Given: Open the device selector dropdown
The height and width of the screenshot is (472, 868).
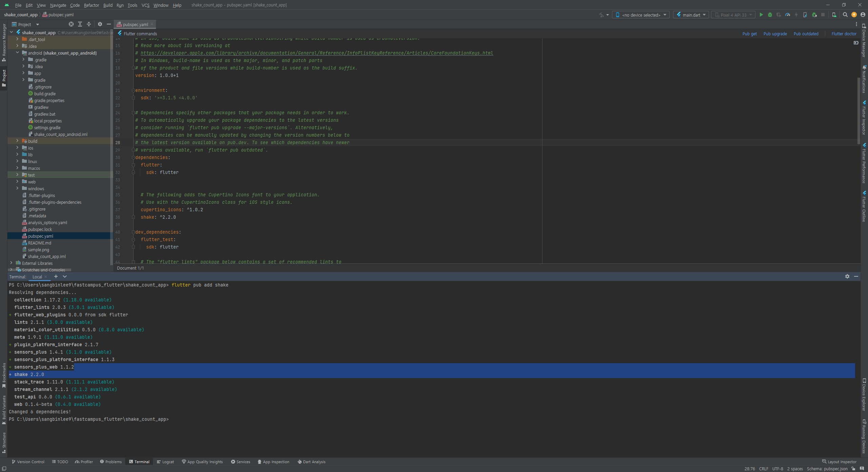Looking at the screenshot, I should [641, 15].
